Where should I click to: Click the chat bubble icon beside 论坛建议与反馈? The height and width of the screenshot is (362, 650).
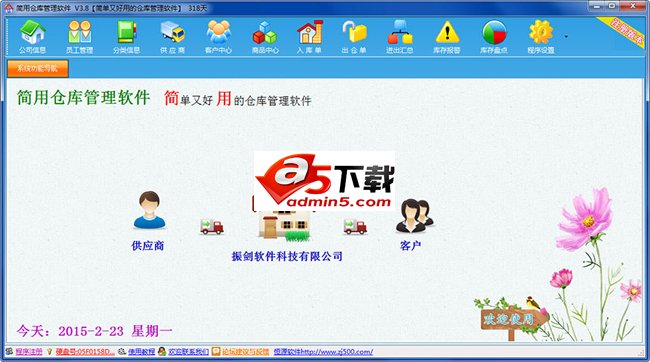pos(216,352)
